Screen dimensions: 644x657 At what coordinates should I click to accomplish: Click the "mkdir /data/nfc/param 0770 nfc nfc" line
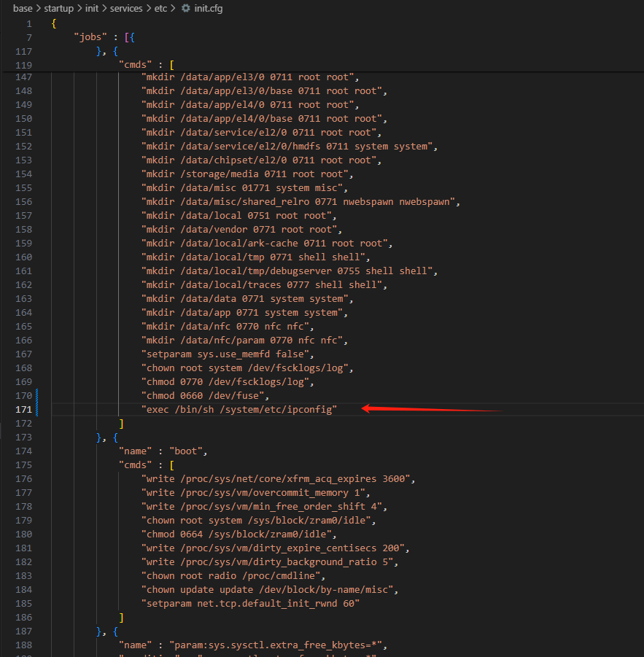245,341
